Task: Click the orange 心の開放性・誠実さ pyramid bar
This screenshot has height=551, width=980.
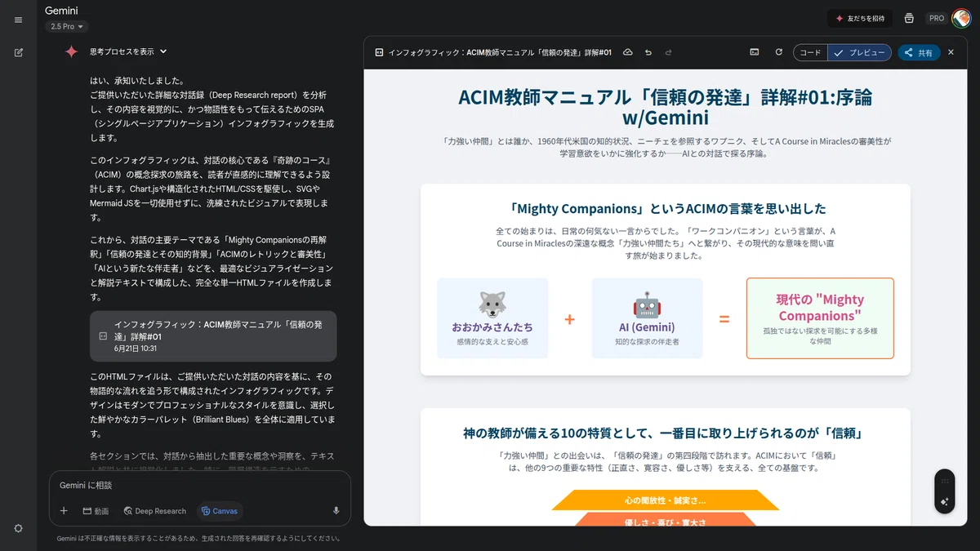Action: click(x=666, y=500)
